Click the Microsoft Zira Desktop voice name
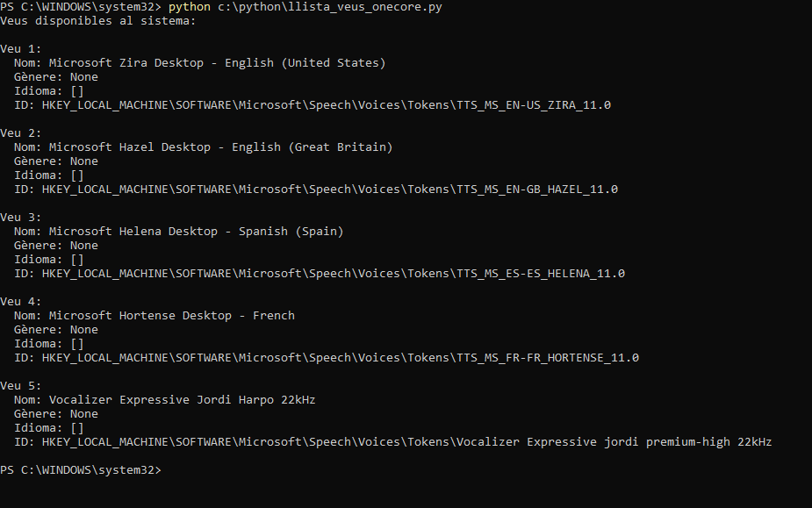Screen dimensions: 812x508 (217, 63)
